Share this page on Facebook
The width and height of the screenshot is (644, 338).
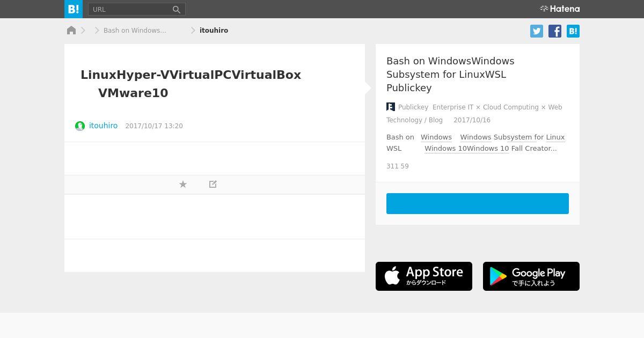(555, 31)
